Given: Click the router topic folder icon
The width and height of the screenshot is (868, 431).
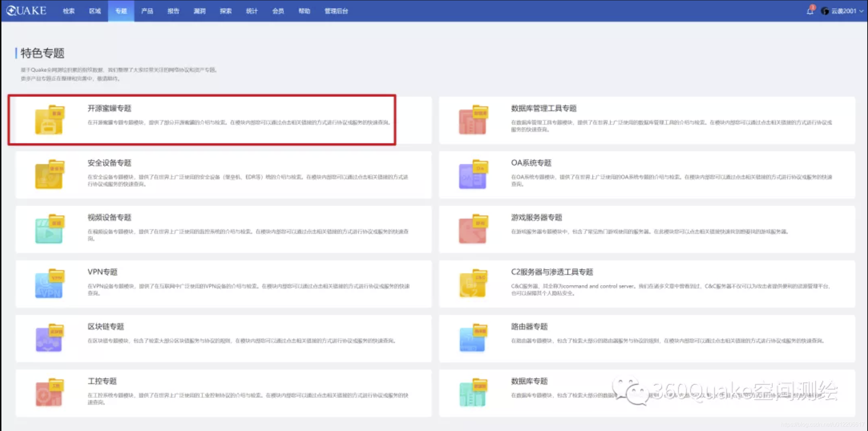Looking at the screenshot, I should tap(473, 338).
